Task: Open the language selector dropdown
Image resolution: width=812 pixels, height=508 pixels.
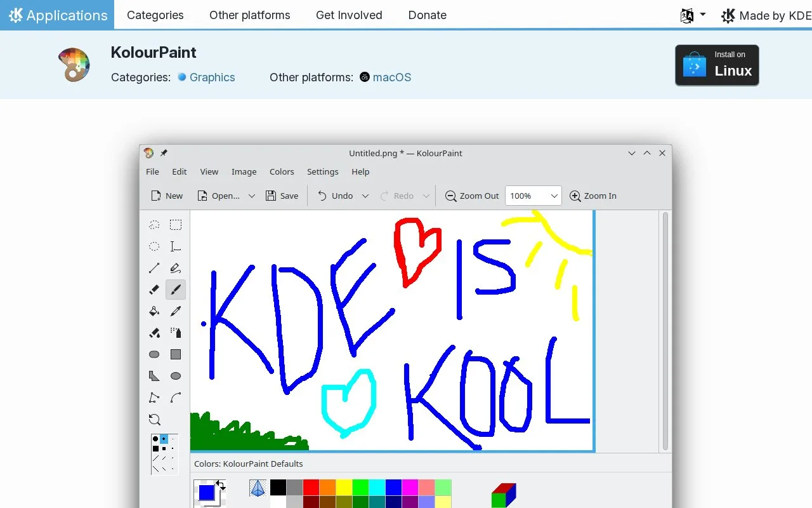Action: click(693, 15)
